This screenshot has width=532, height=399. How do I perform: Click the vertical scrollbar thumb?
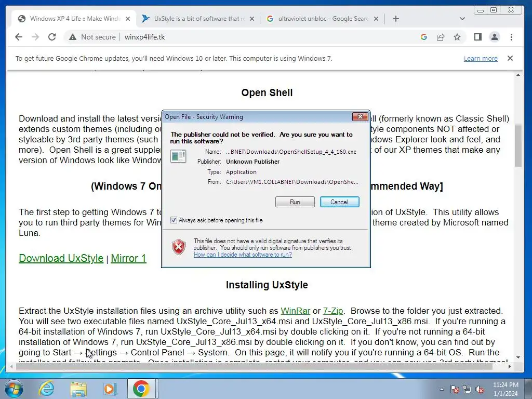point(518,145)
